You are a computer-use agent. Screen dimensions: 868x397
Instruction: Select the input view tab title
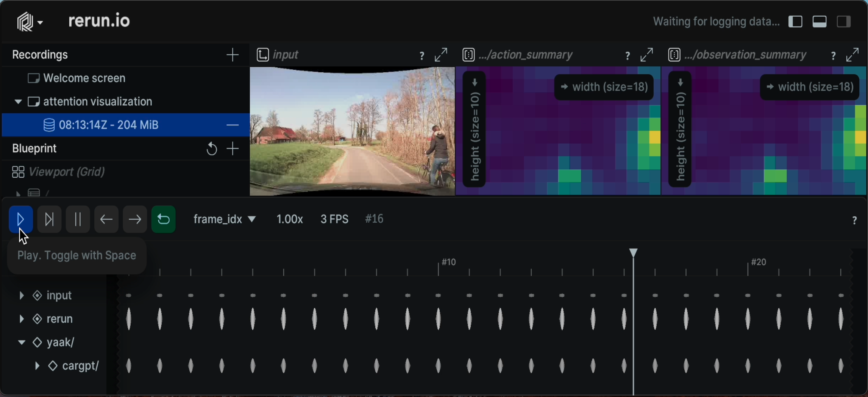pyautogui.click(x=286, y=55)
